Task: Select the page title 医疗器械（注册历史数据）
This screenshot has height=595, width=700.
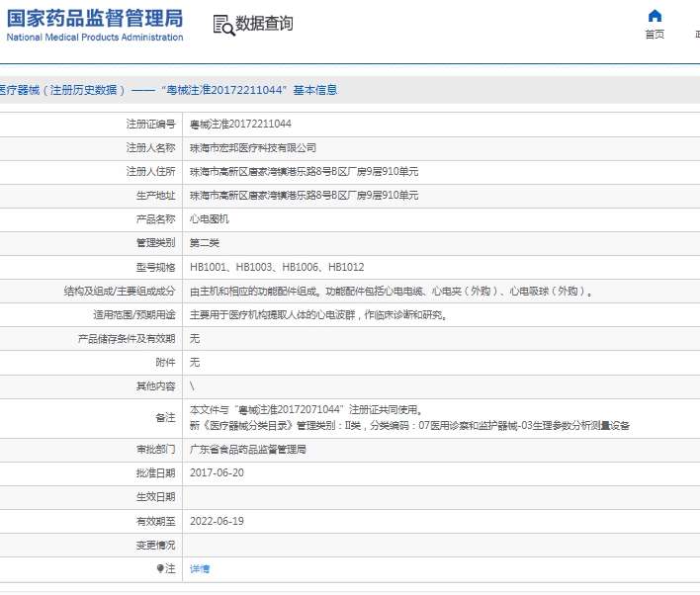Action: (x=63, y=90)
